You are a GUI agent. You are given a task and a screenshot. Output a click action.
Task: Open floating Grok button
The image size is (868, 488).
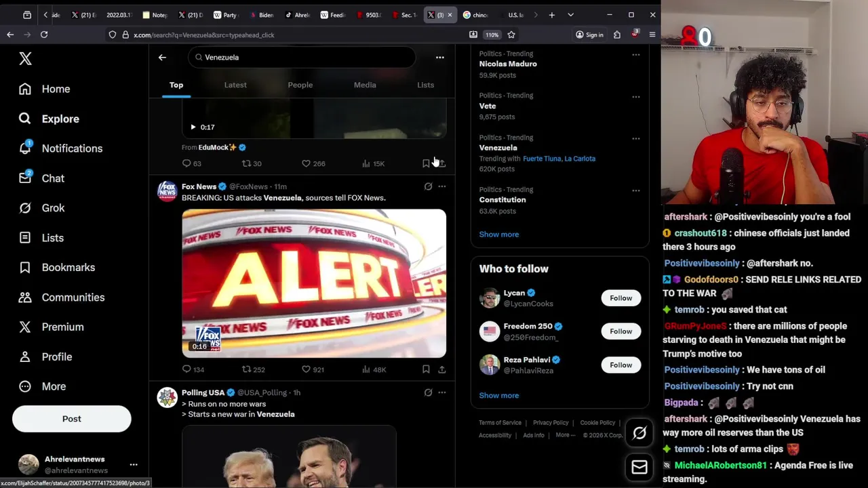(639, 433)
